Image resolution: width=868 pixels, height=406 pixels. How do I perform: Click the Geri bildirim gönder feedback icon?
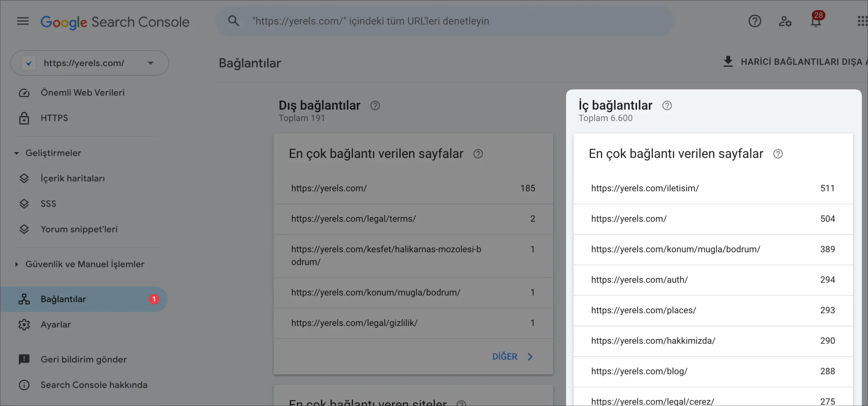coord(24,360)
